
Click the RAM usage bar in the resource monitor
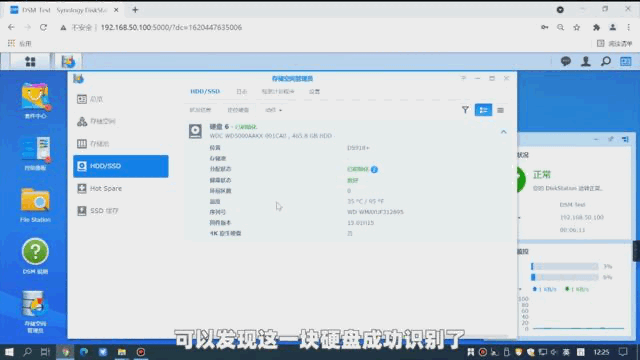[x=564, y=278]
